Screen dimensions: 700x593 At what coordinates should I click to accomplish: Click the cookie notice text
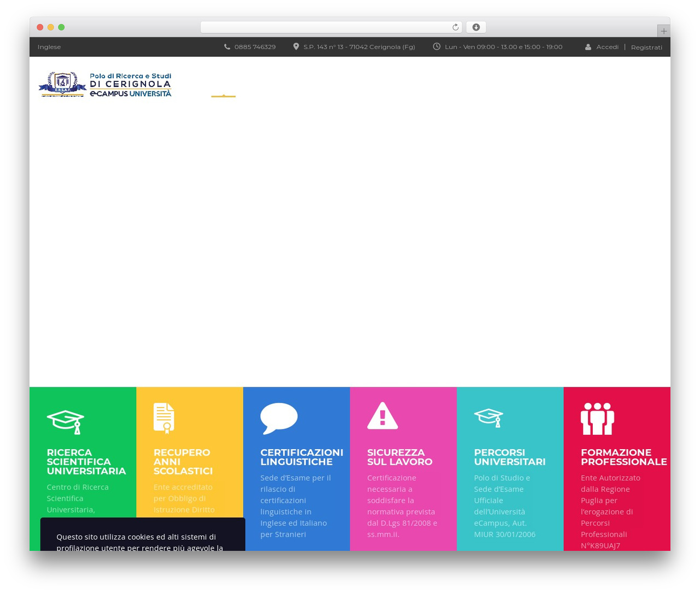point(140,542)
